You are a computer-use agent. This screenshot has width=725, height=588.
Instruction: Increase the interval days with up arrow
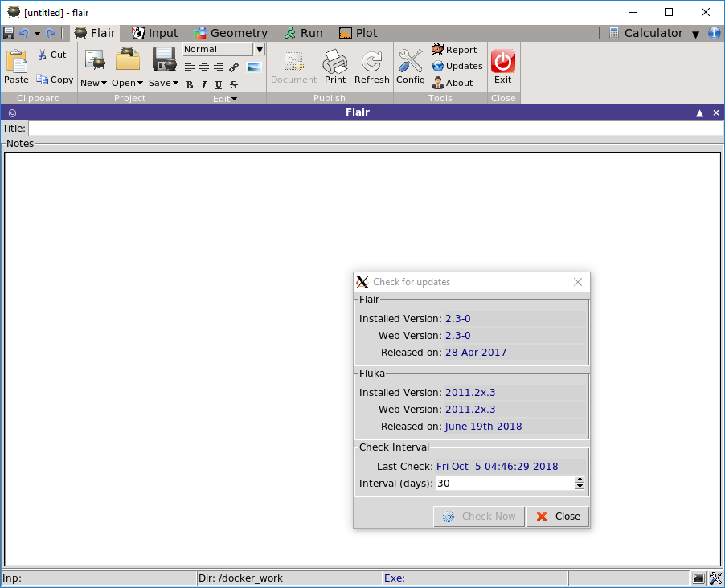pyautogui.click(x=580, y=480)
